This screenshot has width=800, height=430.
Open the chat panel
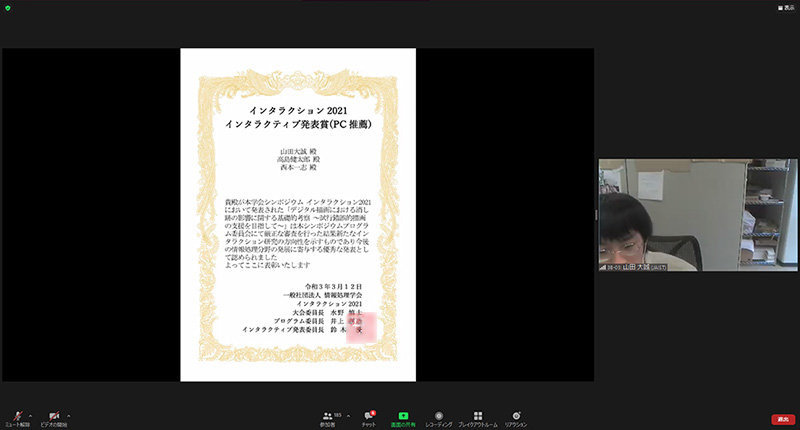point(369,419)
